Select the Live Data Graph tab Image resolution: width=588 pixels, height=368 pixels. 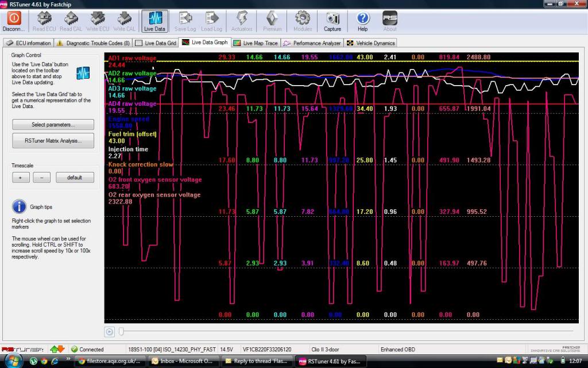205,43
